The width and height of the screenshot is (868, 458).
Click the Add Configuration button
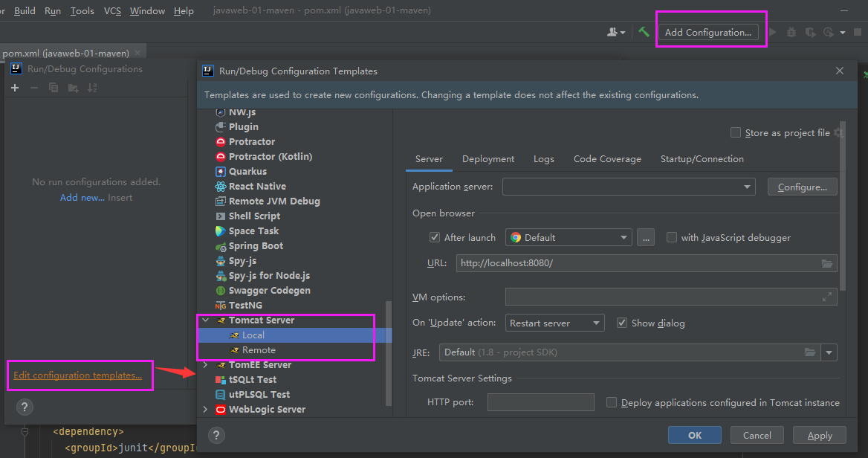point(708,32)
